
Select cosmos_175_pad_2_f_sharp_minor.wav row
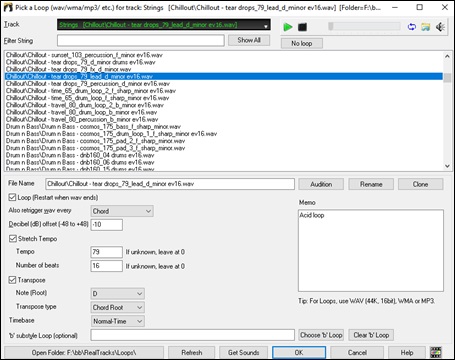pyautogui.click(x=224, y=141)
